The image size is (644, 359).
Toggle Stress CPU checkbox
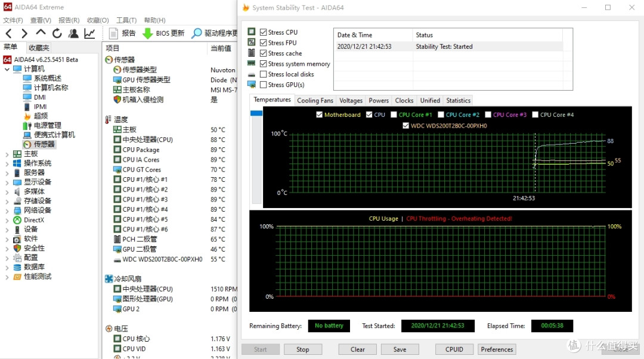[x=264, y=32]
